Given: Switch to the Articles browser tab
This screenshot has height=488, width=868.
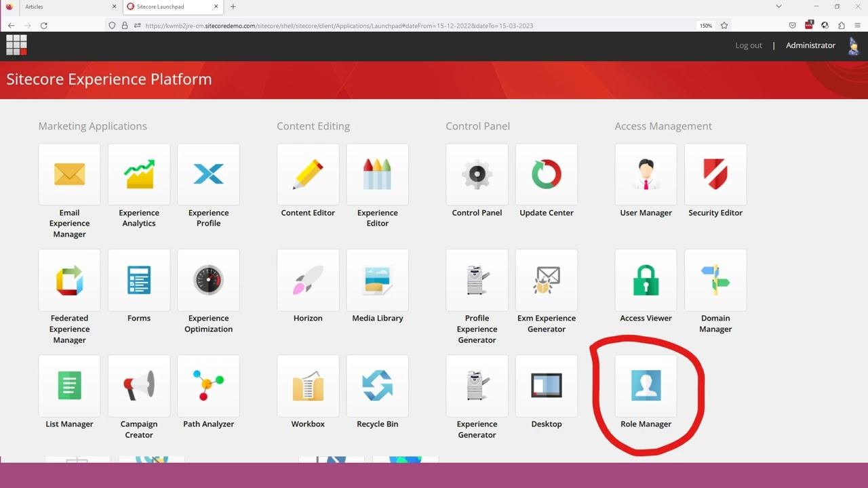Looking at the screenshot, I should (62, 7).
